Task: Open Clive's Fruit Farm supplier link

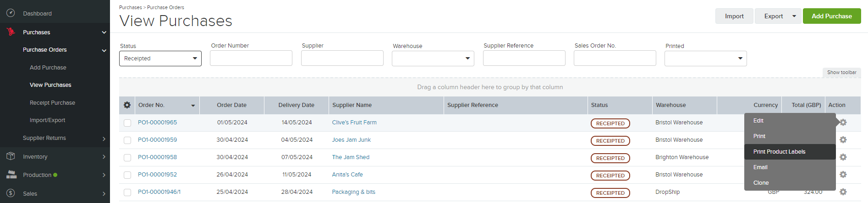Action: (x=354, y=123)
